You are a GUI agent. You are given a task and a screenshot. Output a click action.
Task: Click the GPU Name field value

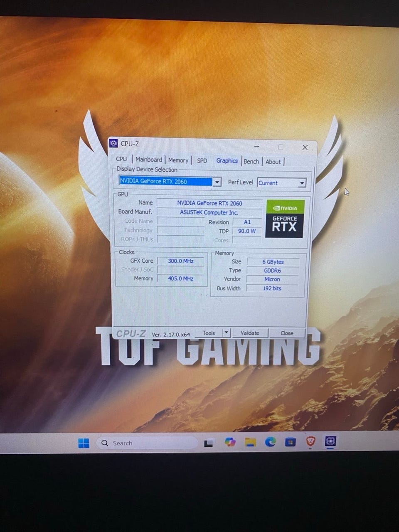click(x=209, y=203)
